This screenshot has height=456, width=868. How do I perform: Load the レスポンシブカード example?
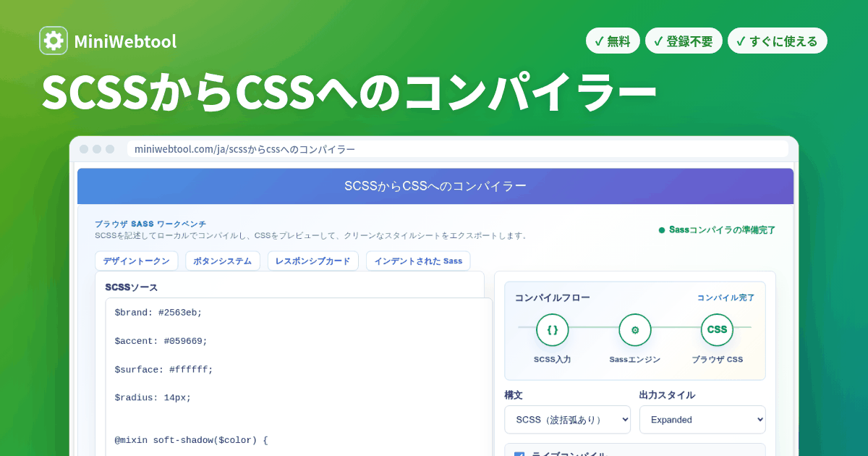pos(313,261)
